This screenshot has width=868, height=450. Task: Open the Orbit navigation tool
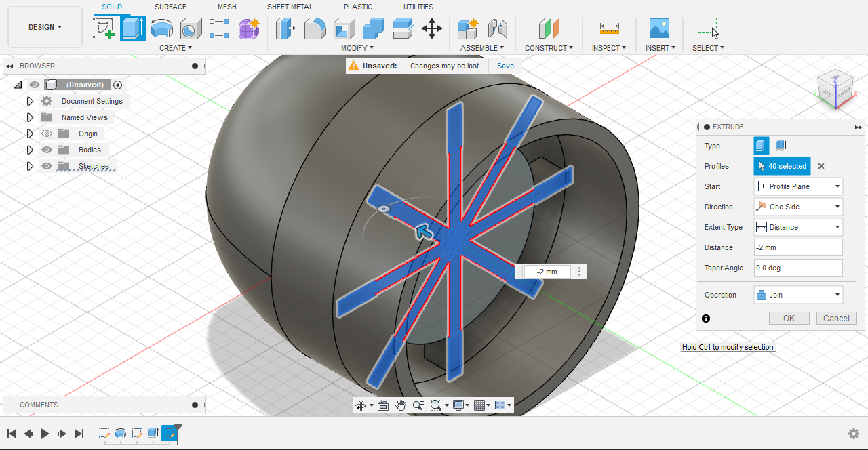tap(361, 405)
